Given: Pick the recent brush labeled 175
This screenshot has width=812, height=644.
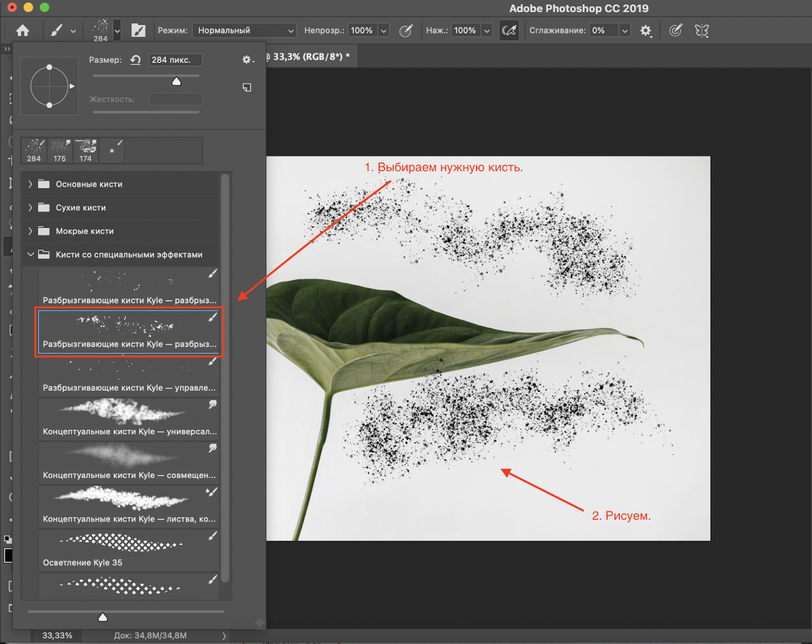Looking at the screenshot, I should (x=60, y=151).
